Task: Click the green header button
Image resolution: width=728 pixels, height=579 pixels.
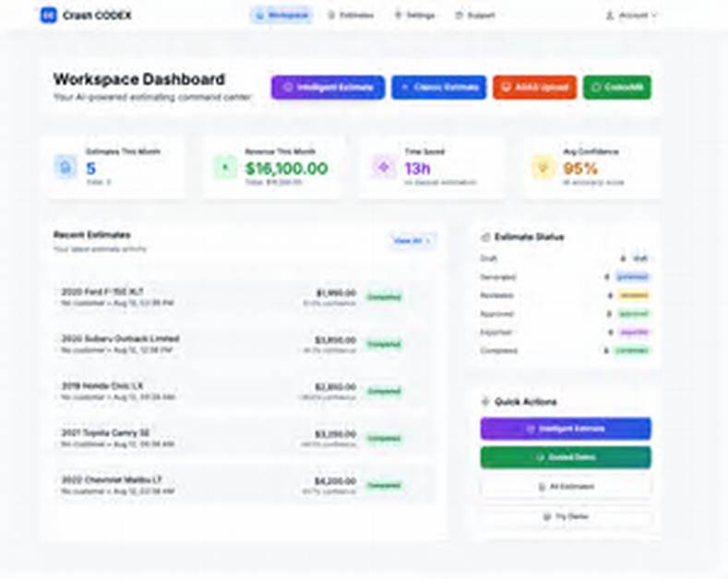Action: (617, 88)
